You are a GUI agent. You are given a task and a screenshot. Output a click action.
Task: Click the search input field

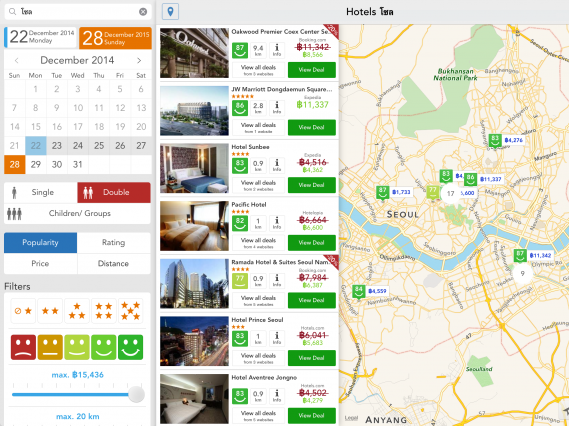(x=78, y=12)
